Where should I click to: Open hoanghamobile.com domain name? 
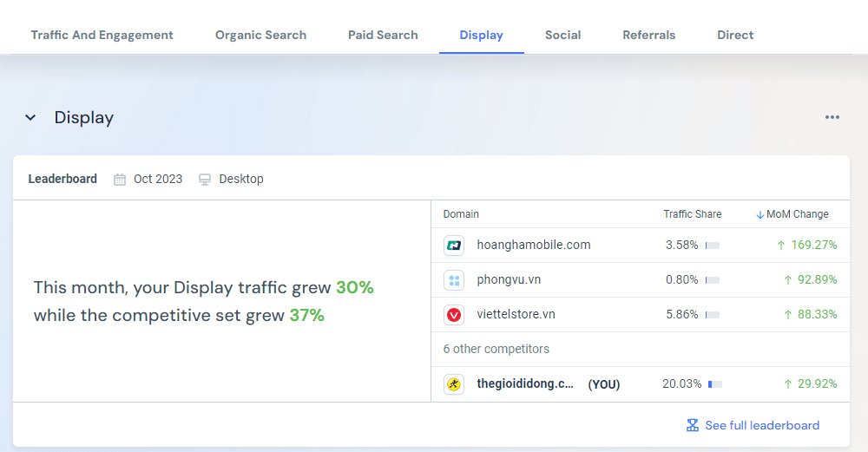[534, 246]
